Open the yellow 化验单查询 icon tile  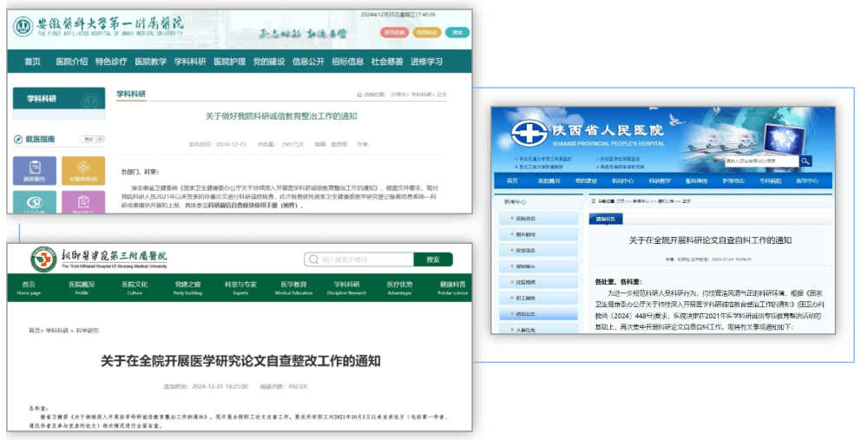[x=83, y=170]
